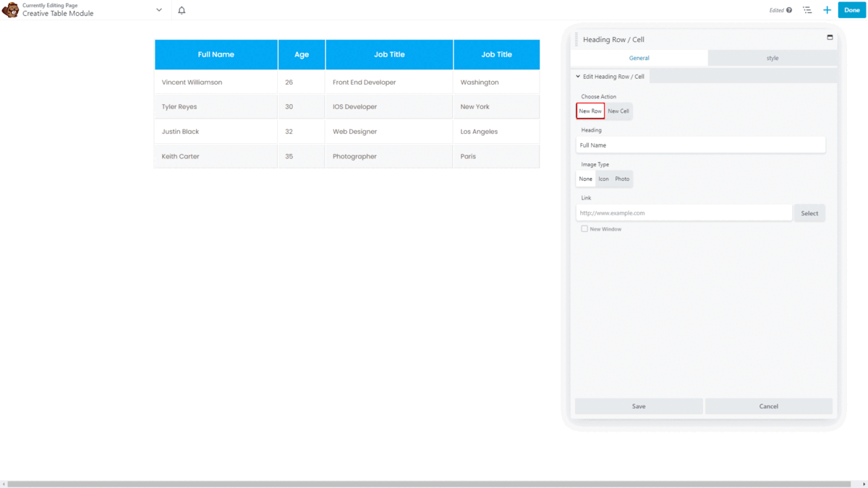868x488 pixels.
Task: Enable the New Window checkbox
Action: 584,228
